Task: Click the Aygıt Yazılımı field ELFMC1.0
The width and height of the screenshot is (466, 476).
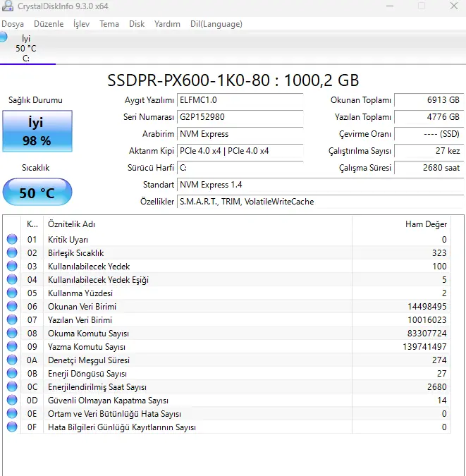Action: click(240, 100)
